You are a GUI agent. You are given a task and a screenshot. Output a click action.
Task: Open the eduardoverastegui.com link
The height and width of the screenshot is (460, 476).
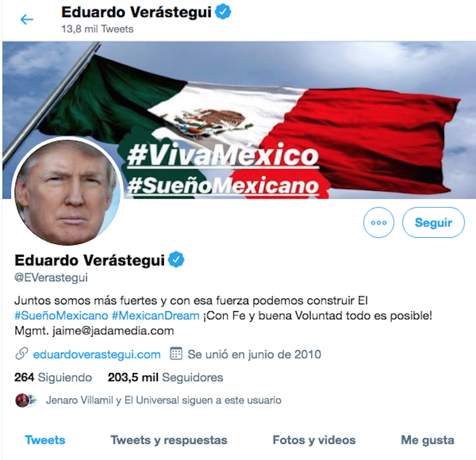pos(97,354)
